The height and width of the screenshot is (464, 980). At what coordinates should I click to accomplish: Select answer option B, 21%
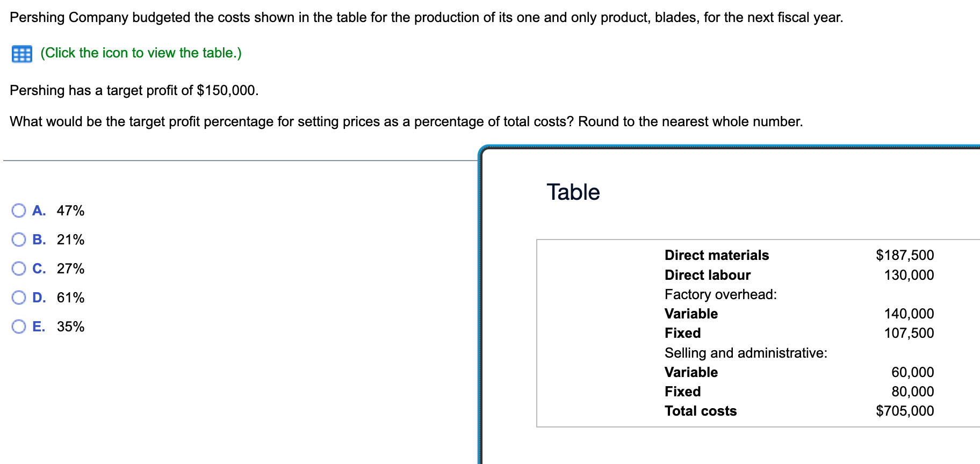pos(18,240)
